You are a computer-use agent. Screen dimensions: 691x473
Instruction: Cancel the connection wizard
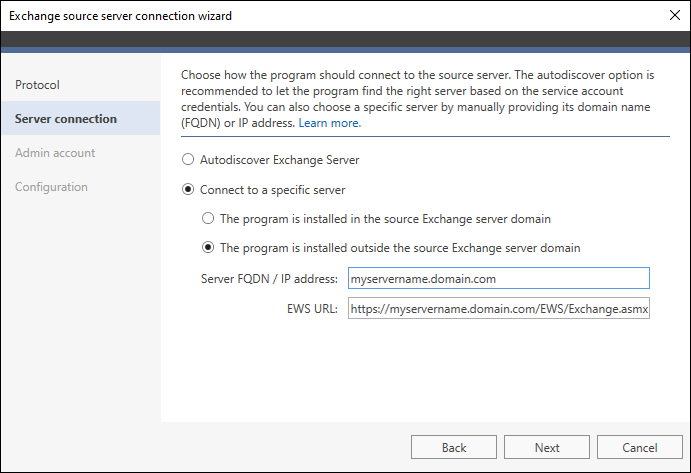pos(639,447)
